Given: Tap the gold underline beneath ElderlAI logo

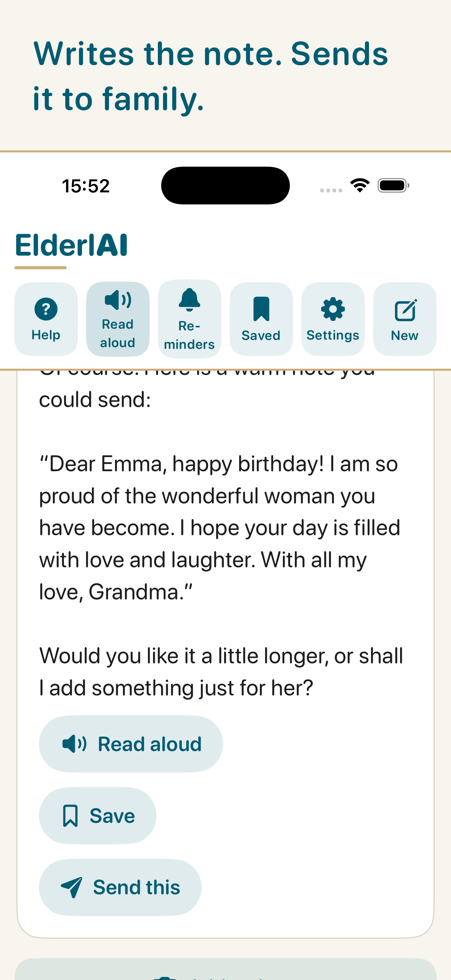Looking at the screenshot, I should [41, 268].
